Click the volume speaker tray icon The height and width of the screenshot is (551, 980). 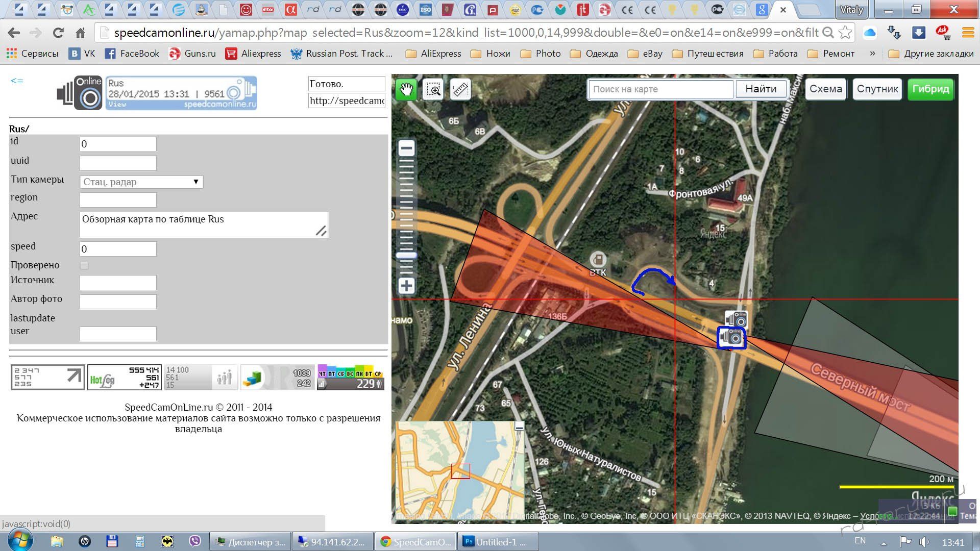[x=924, y=542]
